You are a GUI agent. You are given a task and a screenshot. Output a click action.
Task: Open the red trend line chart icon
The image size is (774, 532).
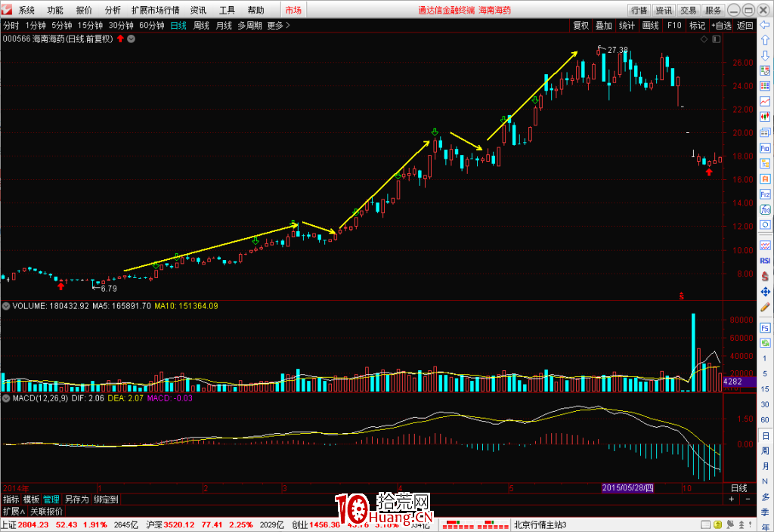click(x=765, y=101)
